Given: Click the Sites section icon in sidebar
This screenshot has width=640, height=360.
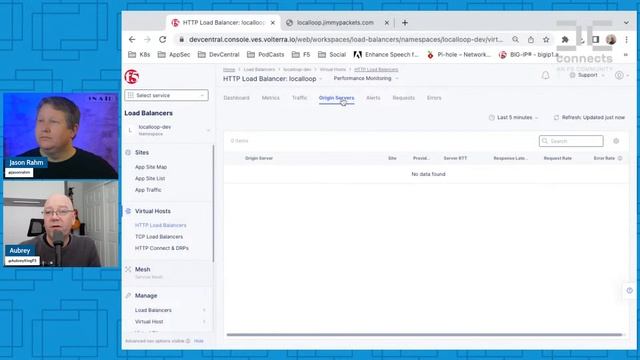Looking at the screenshot, I should (x=128, y=152).
